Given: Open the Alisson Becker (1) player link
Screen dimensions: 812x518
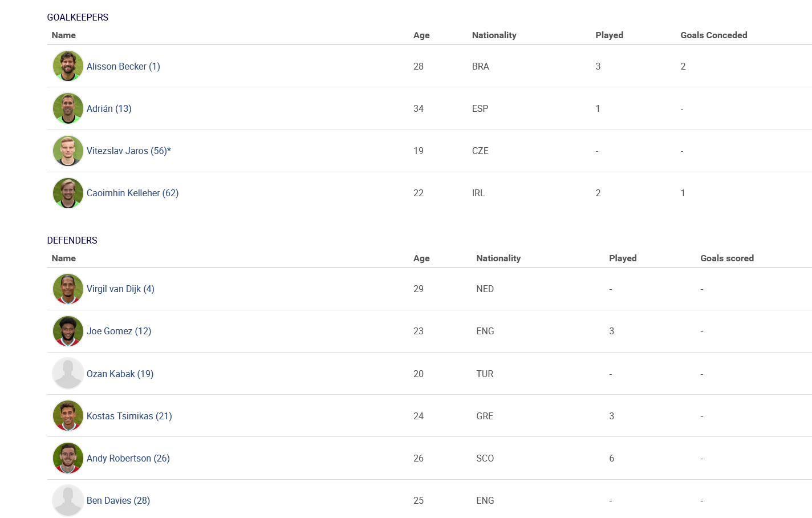Looking at the screenshot, I should click(123, 66).
